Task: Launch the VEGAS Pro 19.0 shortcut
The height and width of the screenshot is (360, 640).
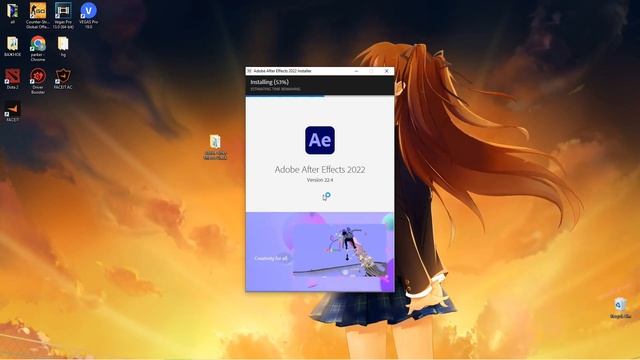Action: [88, 16]
